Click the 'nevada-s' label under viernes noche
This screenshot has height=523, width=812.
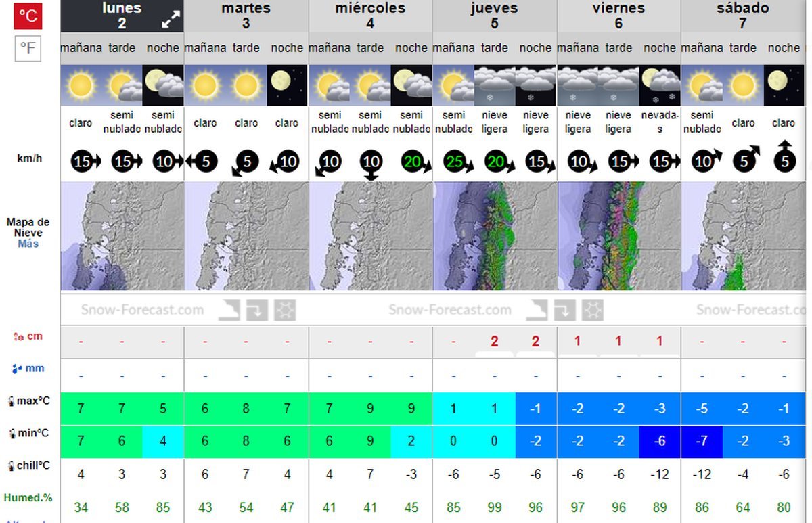tap(660, 122)
